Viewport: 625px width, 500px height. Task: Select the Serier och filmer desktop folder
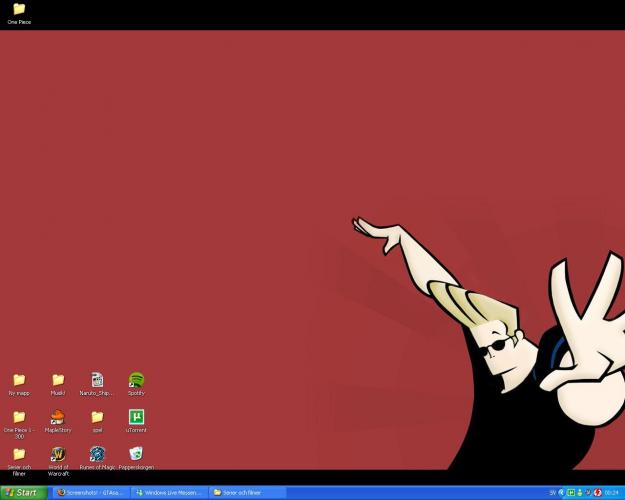pos(19,454)
